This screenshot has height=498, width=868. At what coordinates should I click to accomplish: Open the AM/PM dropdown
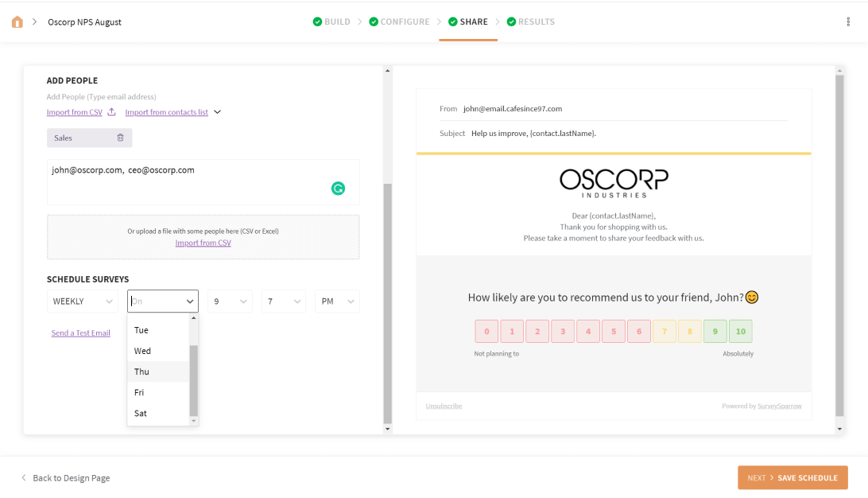pos(337,301)
